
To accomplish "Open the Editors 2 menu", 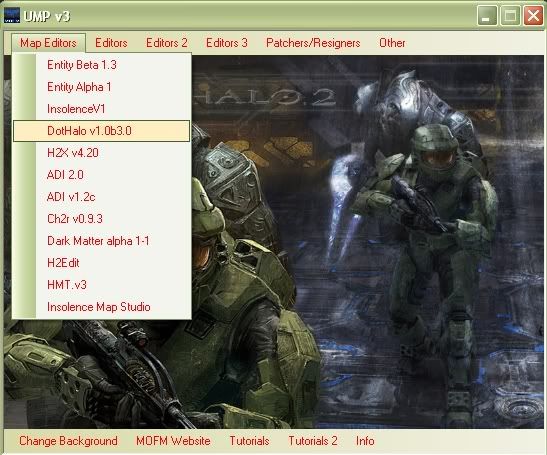I will click(x=167, y=43).
